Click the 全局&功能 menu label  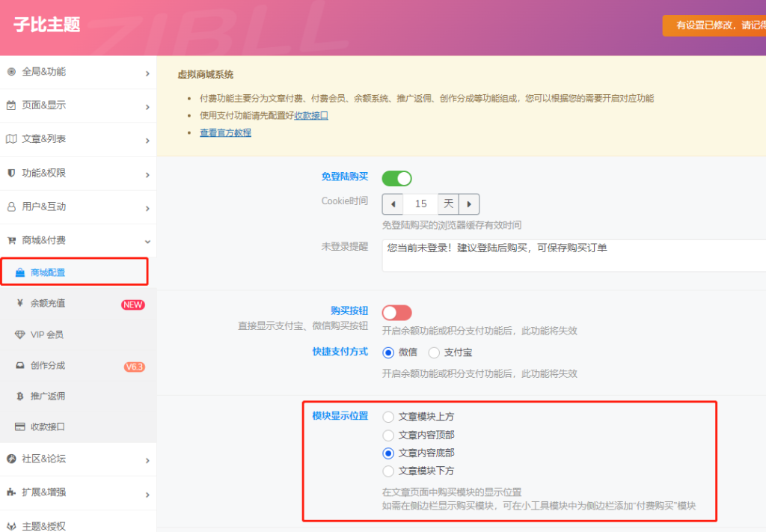pyautogui.click(x=44, y=72)
